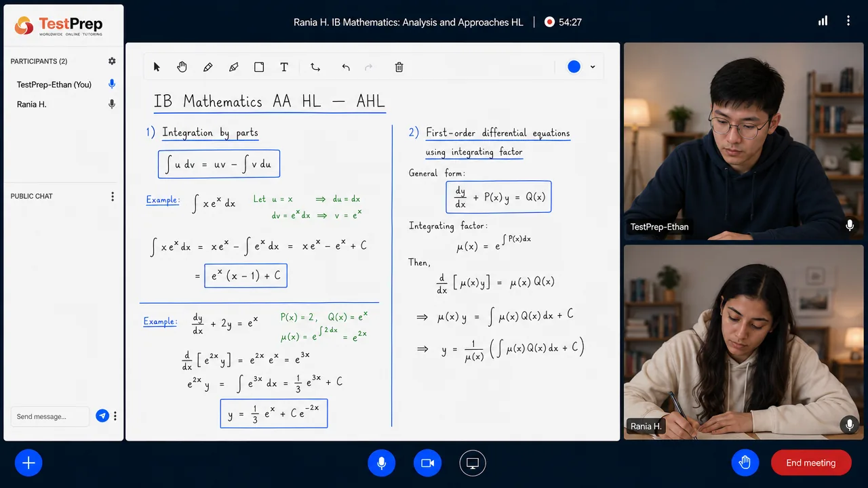Raise hand button

click(x=745, y=463)
